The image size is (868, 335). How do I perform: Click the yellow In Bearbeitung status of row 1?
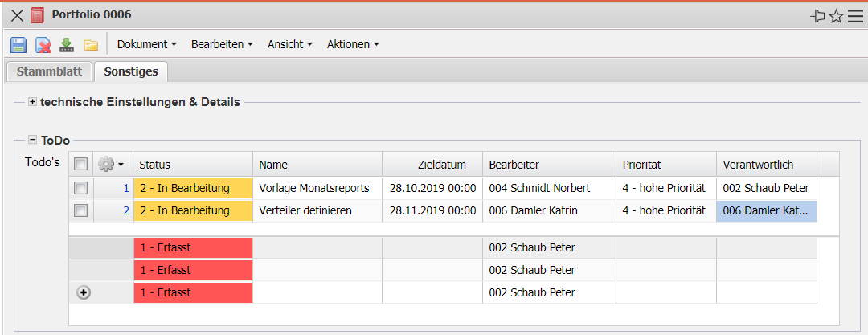point(193,188)
